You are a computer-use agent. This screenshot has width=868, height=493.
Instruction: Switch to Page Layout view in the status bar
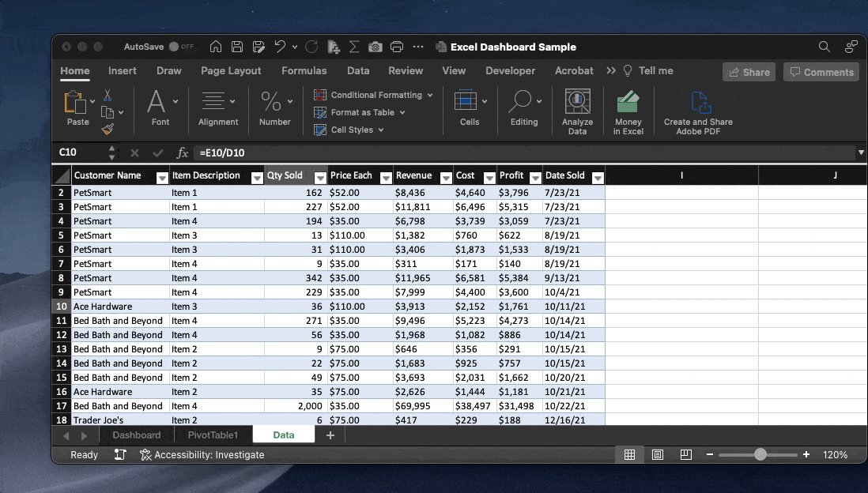coord(657,455)
